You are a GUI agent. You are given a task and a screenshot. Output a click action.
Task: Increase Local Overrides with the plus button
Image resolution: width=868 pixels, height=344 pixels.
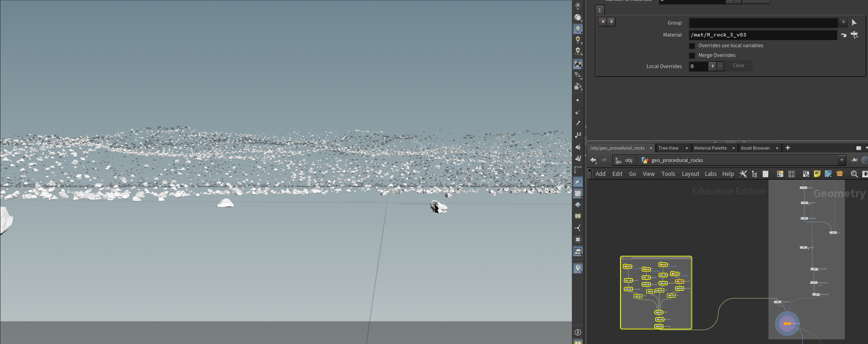click(x=713, y=66)
